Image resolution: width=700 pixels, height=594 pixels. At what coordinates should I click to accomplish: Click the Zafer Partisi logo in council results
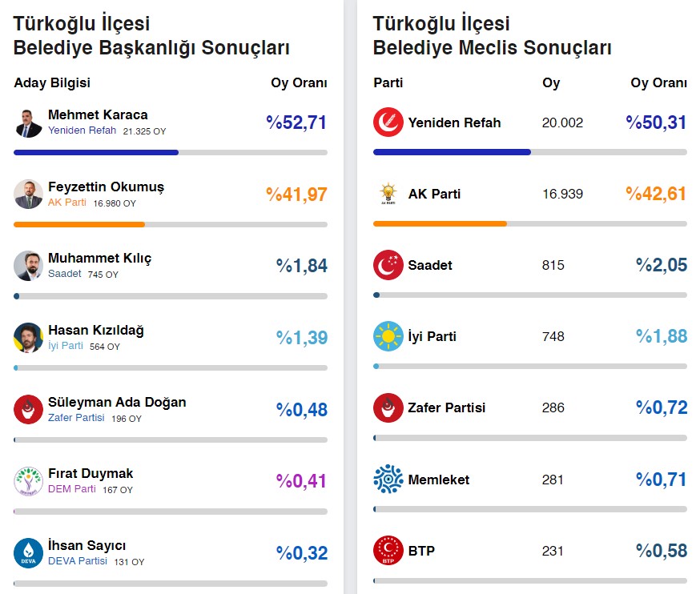pos(388,407)
